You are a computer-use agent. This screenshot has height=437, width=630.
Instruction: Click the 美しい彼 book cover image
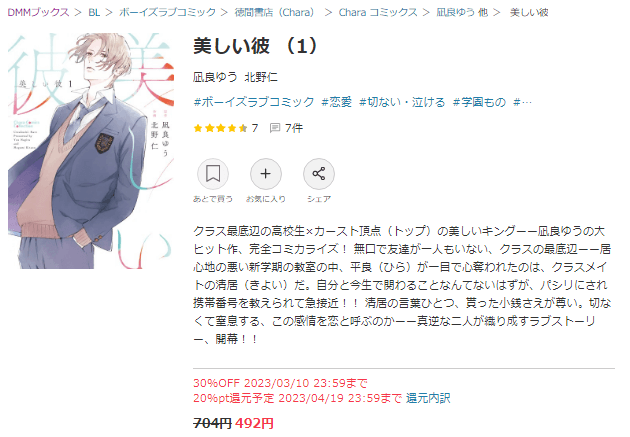click(x=91, y=151)
